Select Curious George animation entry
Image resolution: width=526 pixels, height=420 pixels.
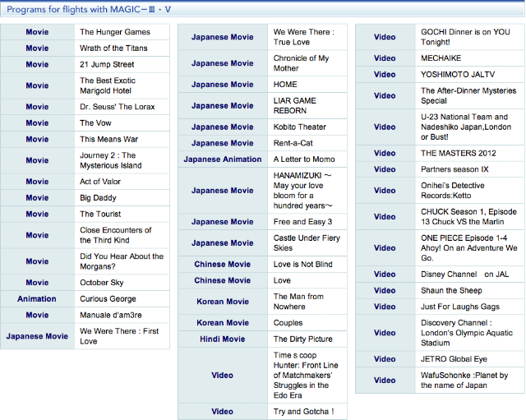108,298
